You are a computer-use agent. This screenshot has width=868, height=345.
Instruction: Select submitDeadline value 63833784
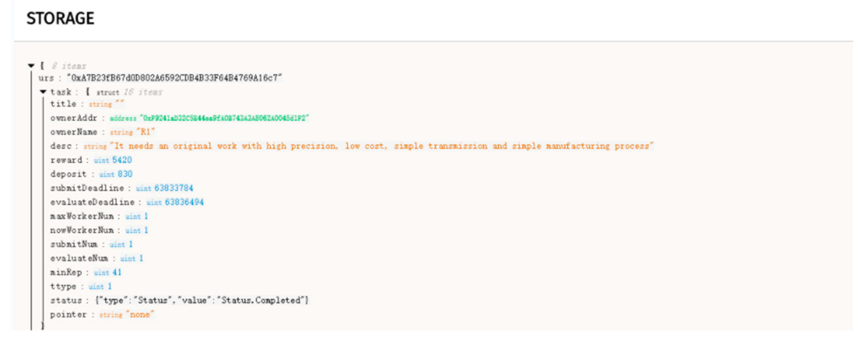(x=173, y=188)
